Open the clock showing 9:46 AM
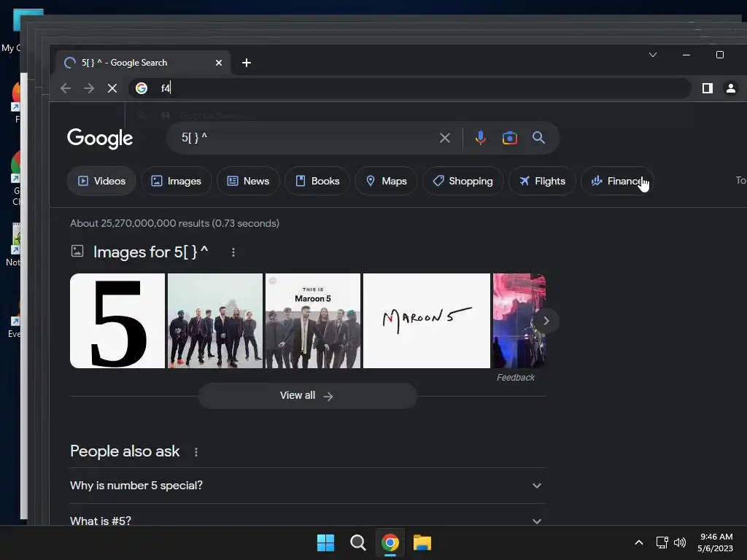The image size is (747, 560). pos(716,542)
